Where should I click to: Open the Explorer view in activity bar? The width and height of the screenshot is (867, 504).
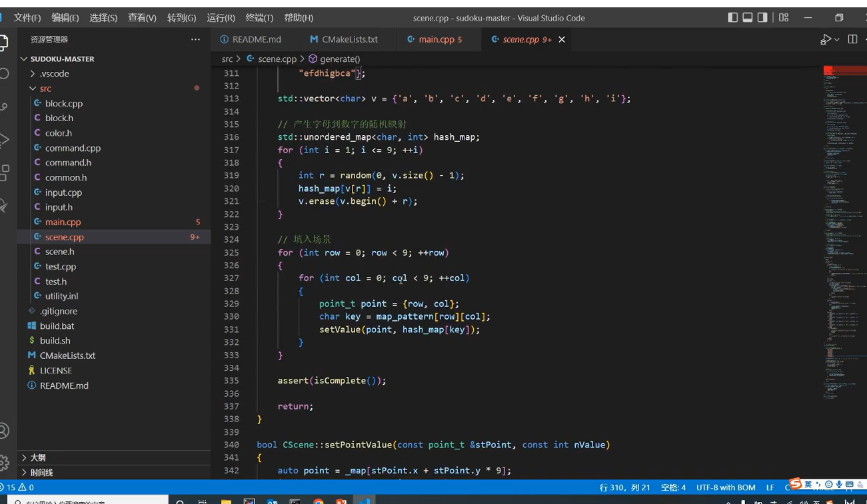(x=4, y=42)
